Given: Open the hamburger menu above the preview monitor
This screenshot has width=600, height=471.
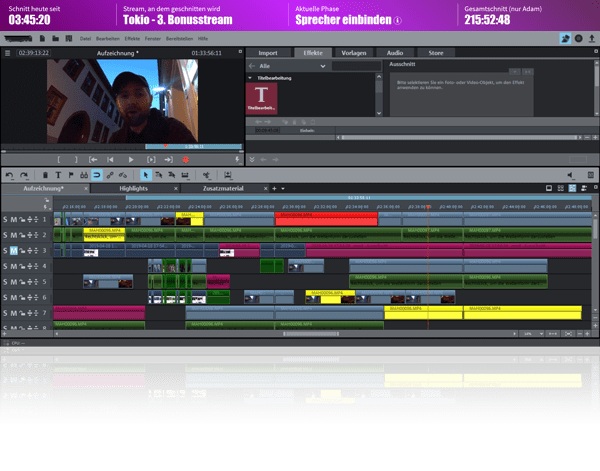Looking at the screenshot, I should click(x=9, y=51).
